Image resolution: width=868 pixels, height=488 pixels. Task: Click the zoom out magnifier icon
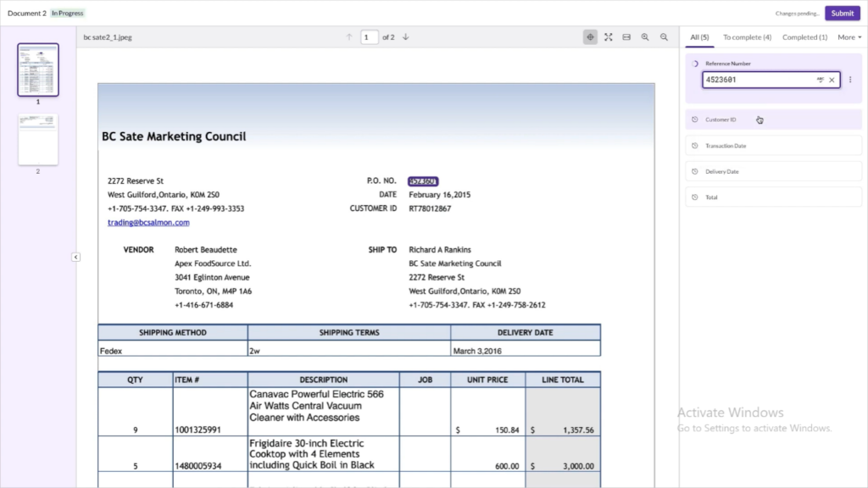664,37
